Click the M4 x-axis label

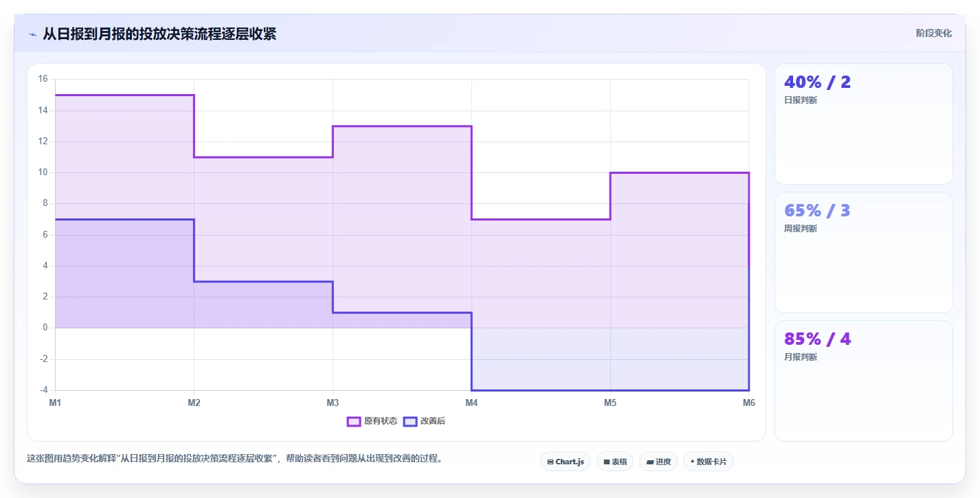(471, 403)
